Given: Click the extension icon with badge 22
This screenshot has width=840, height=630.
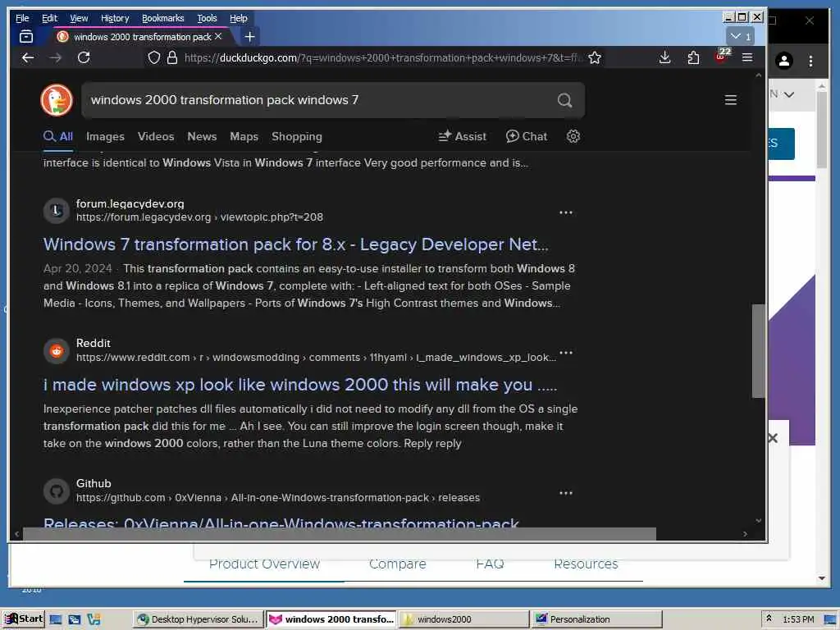Looking at the screenshot, I should point(722,56).
